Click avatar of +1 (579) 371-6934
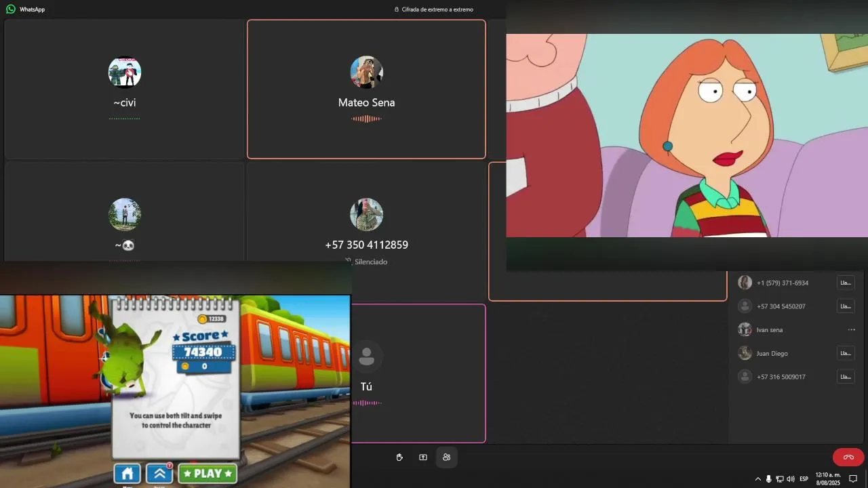 pos(745,283)
